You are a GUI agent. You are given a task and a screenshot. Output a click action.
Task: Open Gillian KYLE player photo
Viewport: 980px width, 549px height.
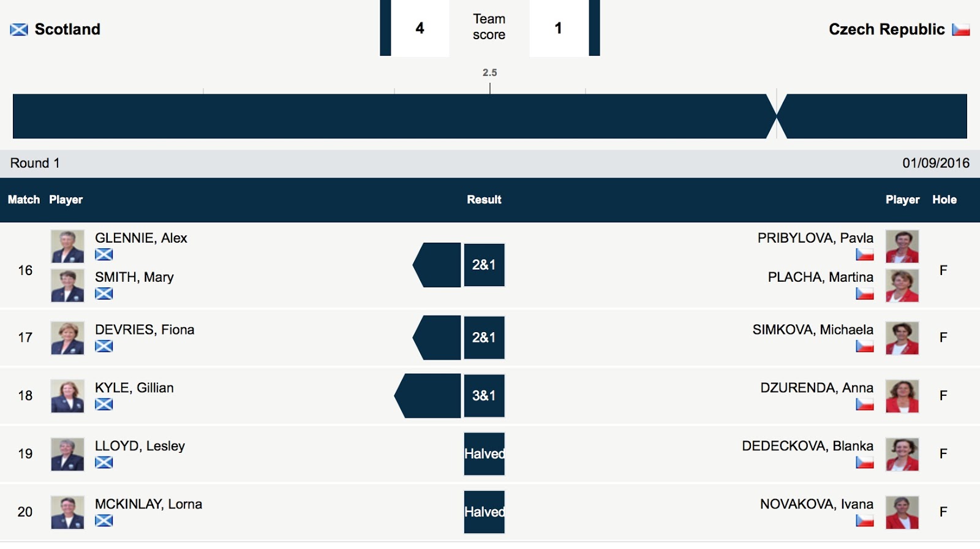tap(67, 396)
